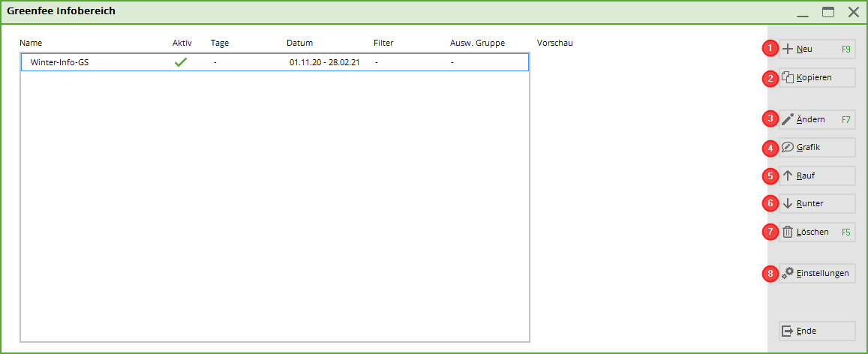Click the exit icon on Ende button
The width and height of the screenshot is (868, 354).
tap(788, 331)
